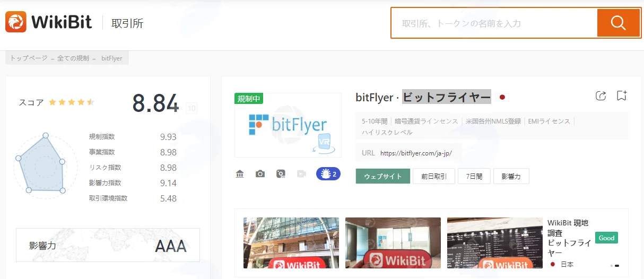
Task: Click the bank building icon under logo
Action: pyautogui.click(x=240, y=173)
